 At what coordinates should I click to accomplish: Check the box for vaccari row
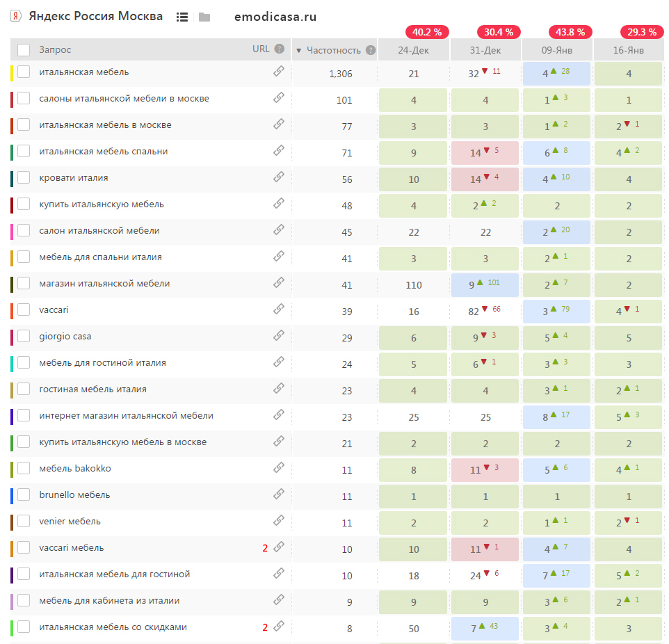[x=24, y=310]
